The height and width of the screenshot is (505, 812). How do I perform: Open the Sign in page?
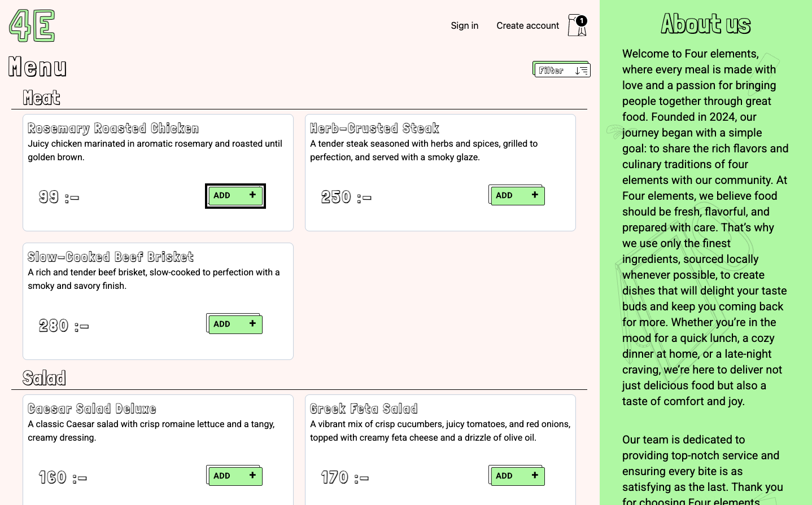coord(464,25)
